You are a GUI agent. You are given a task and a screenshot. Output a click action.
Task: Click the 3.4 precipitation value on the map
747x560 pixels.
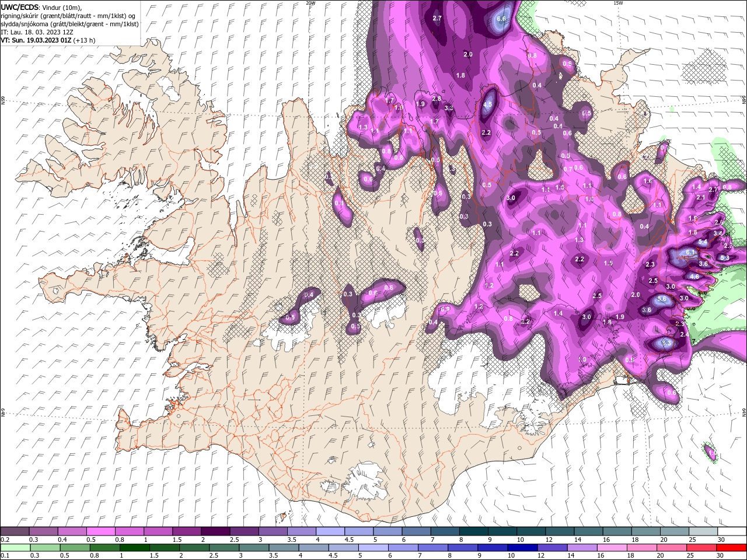[x=718, y=233]
